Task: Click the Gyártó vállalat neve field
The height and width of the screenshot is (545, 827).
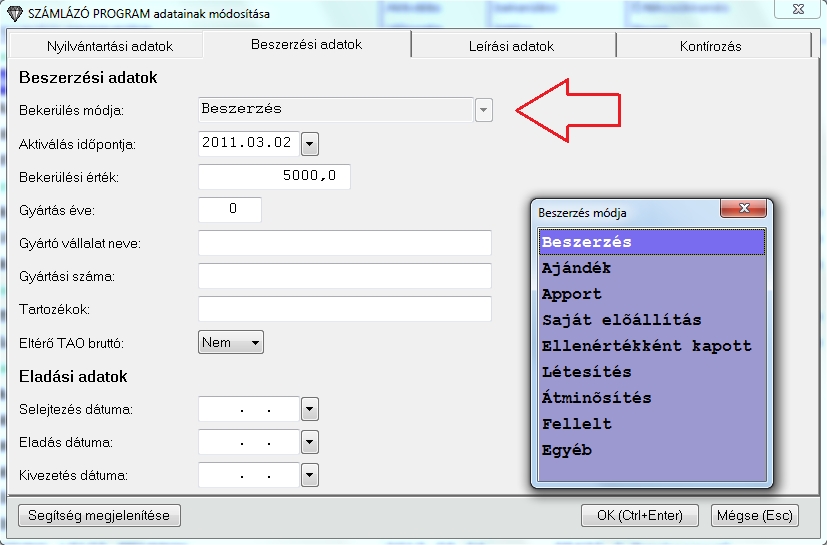Action: (345, 243)
